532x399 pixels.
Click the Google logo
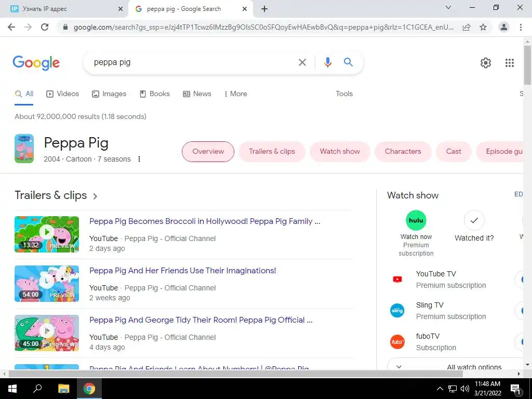point(36,63)
